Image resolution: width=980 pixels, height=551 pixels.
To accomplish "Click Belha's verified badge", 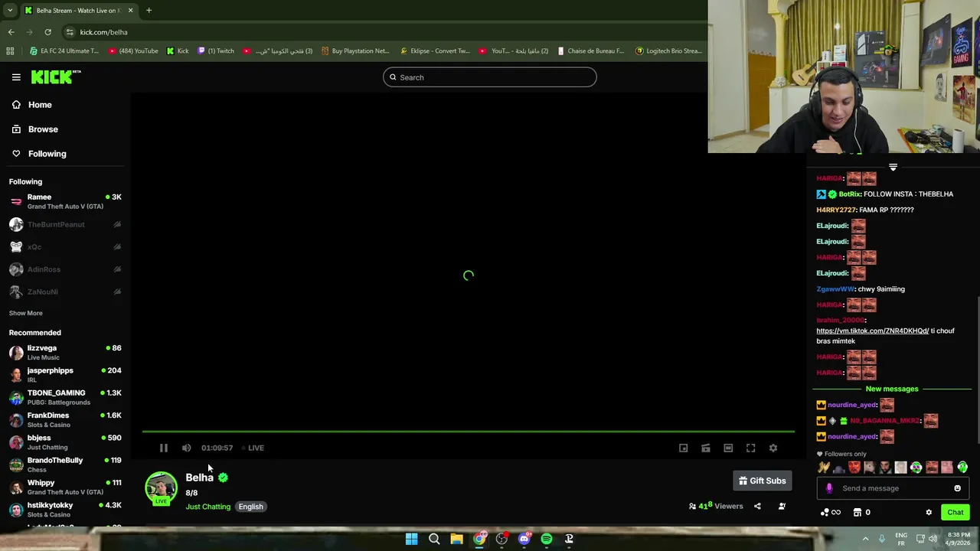I will click(x=223, y=478).
